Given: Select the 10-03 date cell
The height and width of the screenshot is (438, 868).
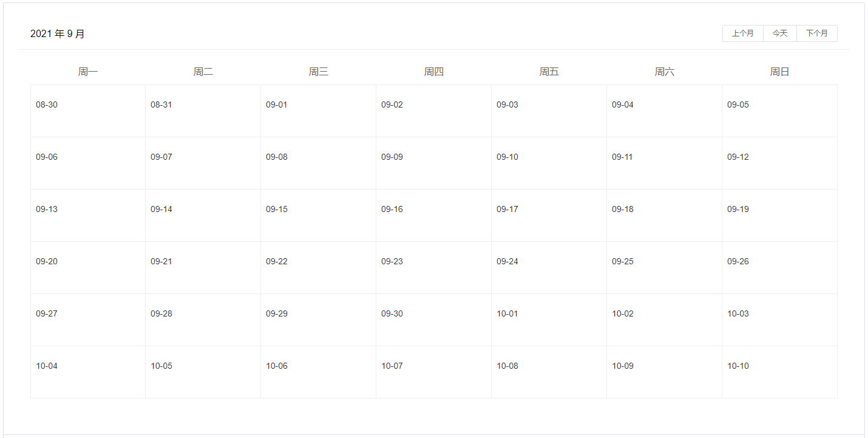Looking at the screenshot, I should 779,320.
